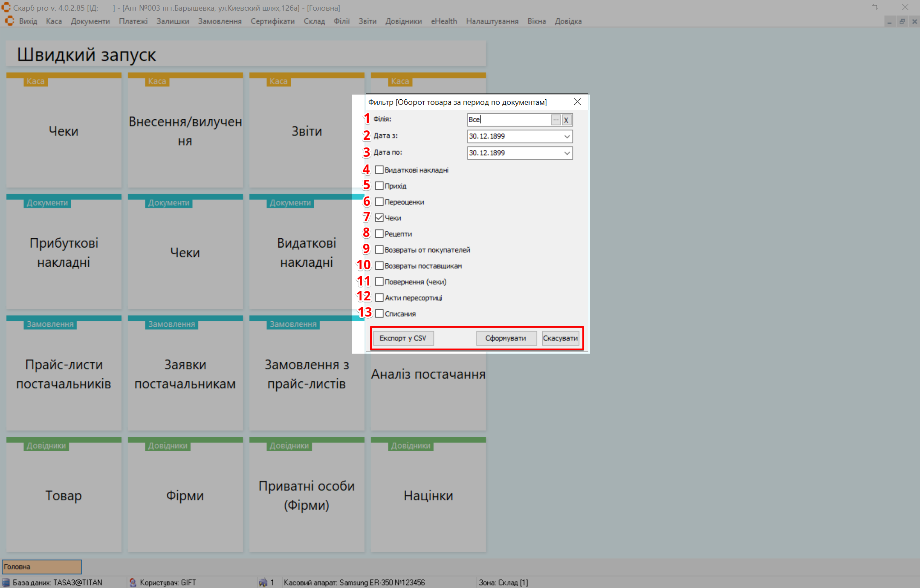The width and height of the screenshot is (920, 588).
Task: Open the eHealth menu
Action: pos(444,21)
